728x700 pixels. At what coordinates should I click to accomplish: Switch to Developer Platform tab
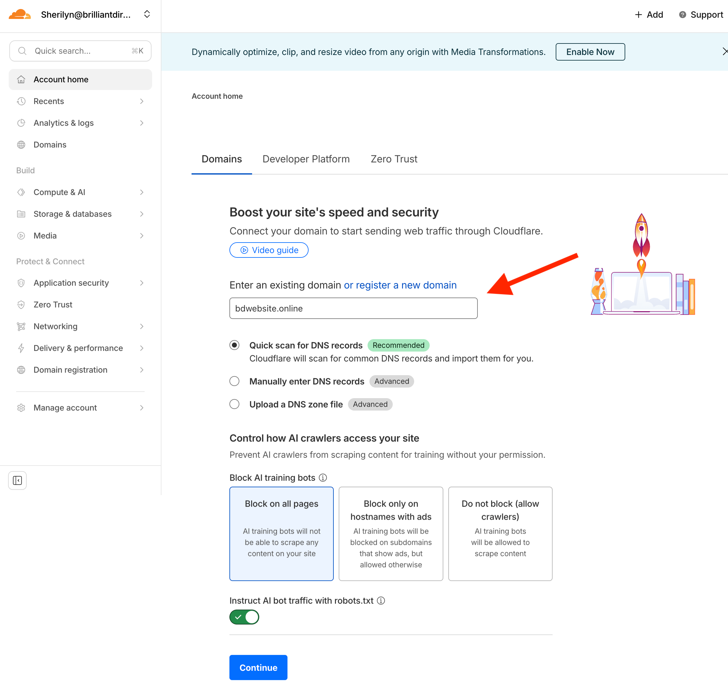click(x=306, y=159)
